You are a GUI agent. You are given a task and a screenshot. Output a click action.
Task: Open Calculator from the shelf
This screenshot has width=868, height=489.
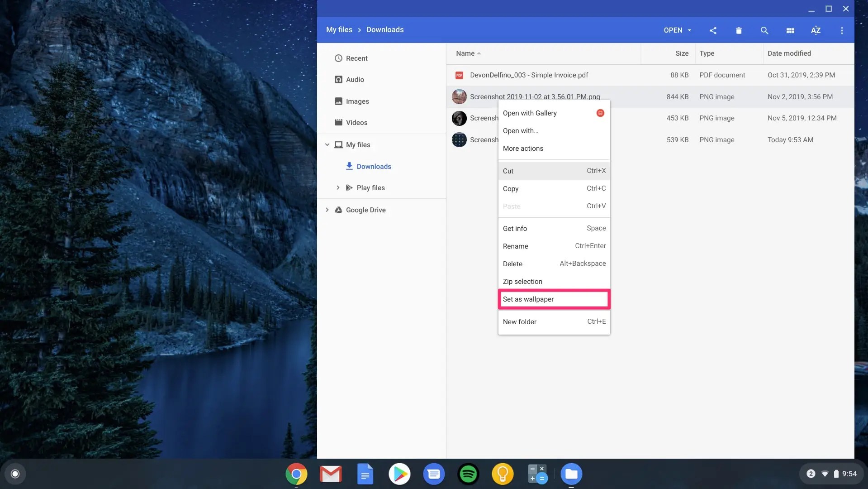(537, 474)
